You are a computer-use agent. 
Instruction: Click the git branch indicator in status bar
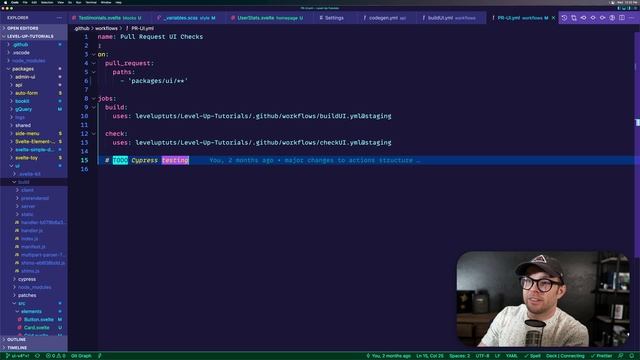pos(18,356)
